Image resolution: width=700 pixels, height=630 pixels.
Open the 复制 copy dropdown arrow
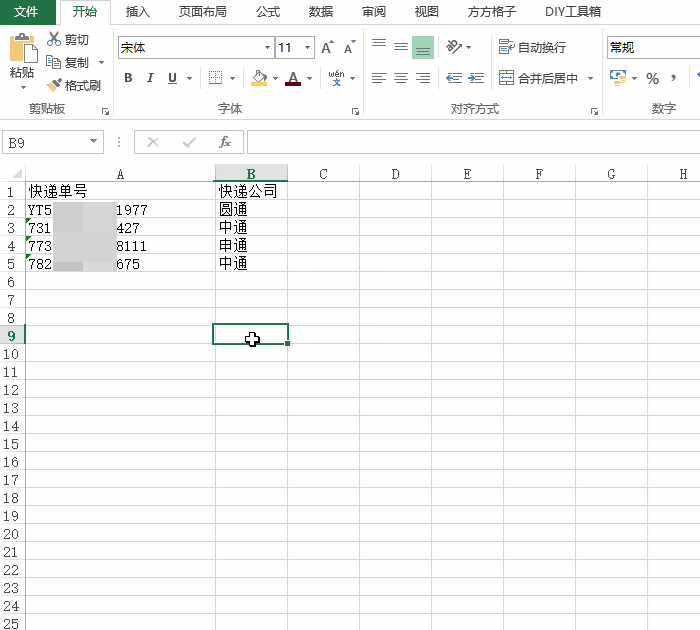101,63
